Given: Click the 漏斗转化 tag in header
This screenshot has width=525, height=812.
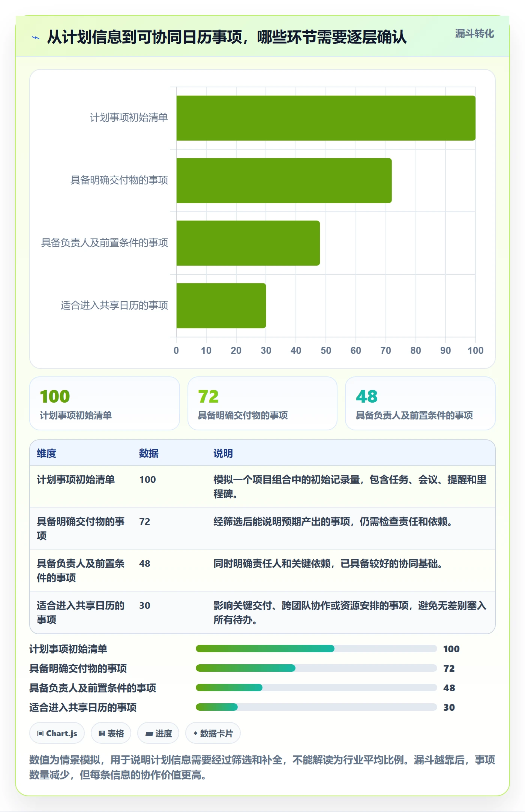Looking at the screenshot, I should [474, 34].
